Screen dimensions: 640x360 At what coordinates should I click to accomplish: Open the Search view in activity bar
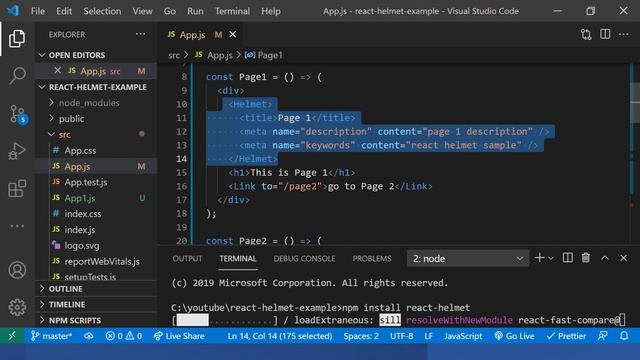coord(17,76)
